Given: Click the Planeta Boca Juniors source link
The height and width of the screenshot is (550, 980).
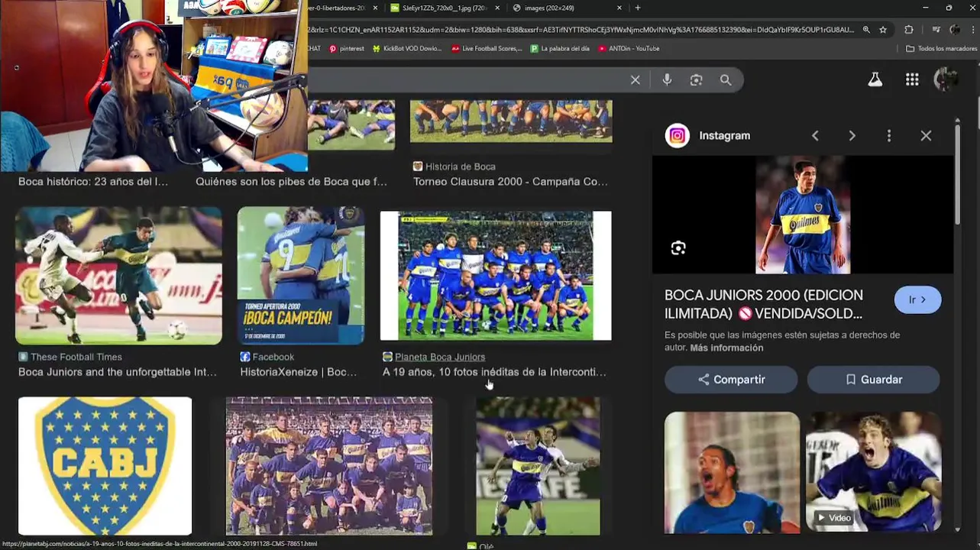Looking at the screenshot, I should click(440, 357).
